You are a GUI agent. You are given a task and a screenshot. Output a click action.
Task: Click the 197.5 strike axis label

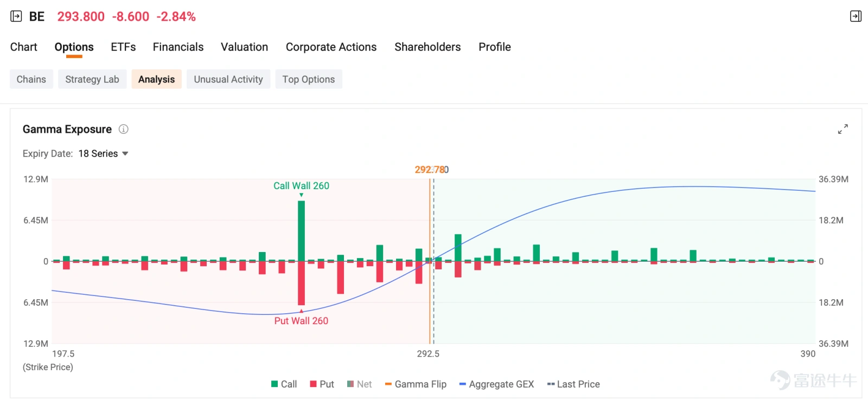click(x=63, y=354)
